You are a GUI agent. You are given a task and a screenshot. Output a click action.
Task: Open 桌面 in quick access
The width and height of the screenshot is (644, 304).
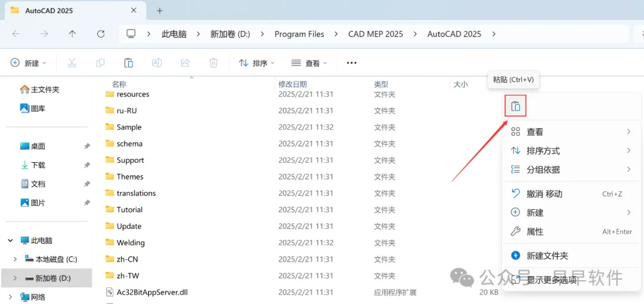pos(33,146)
